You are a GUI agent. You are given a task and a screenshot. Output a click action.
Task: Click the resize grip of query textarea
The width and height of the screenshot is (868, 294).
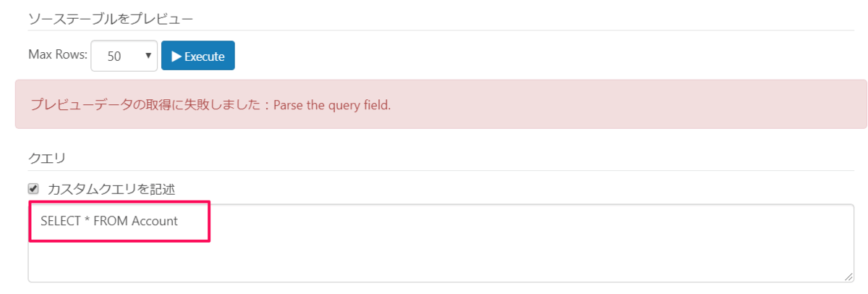pyautogui.click(x=848, y=277)
